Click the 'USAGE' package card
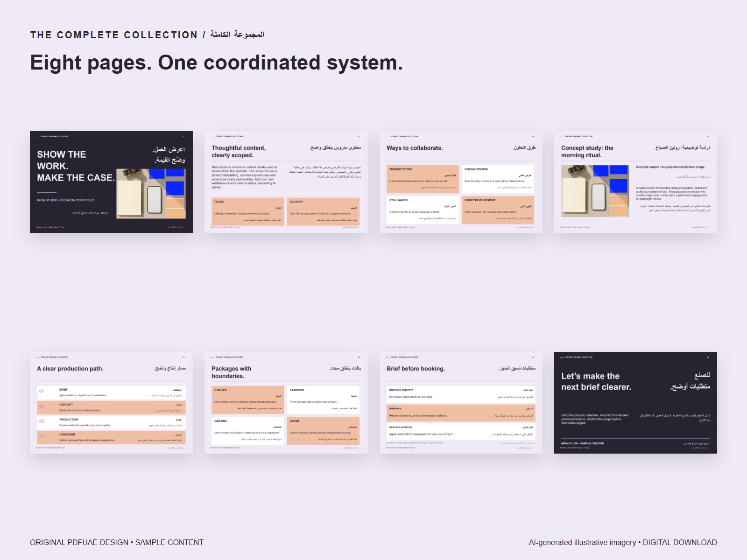 point(323,431)
